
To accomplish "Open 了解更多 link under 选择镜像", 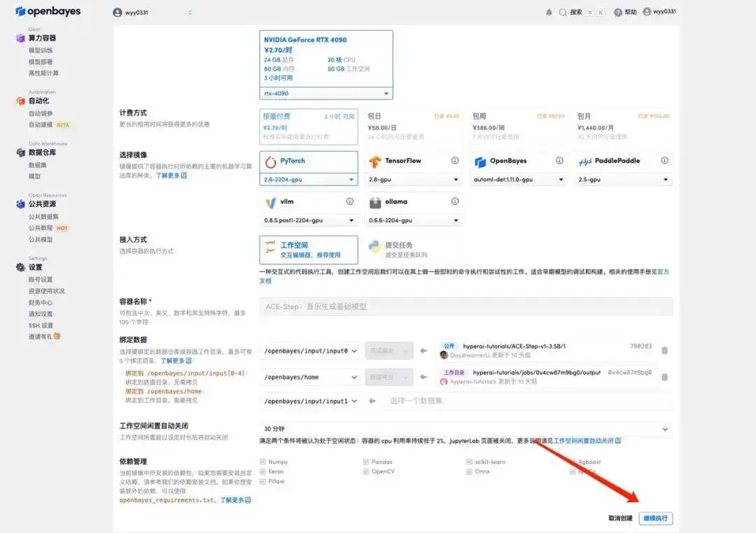I will point(171,176).
